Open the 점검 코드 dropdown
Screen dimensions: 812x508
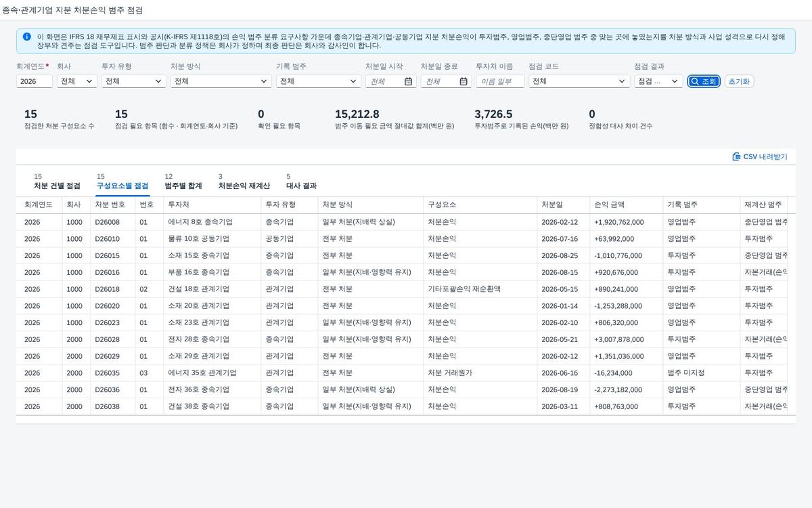click(579, 81)
